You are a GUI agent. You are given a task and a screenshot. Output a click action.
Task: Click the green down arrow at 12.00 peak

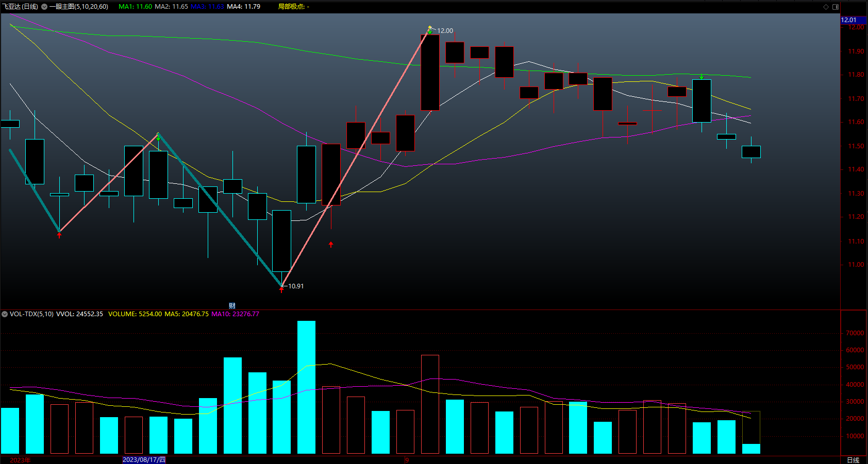point(430,31)
